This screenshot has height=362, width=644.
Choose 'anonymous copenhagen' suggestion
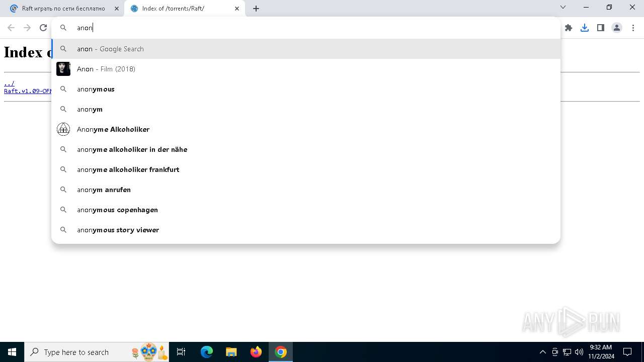pyautogui.click(x=306, y=210)
